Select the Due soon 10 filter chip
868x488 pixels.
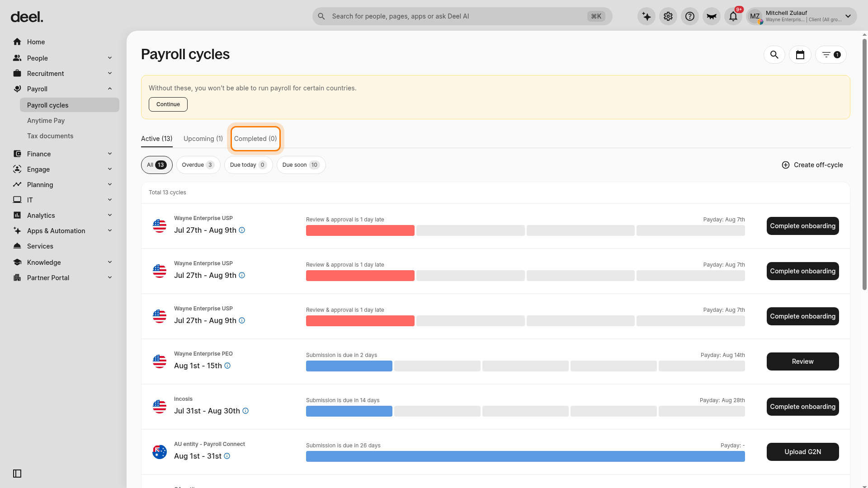[301, 165]
